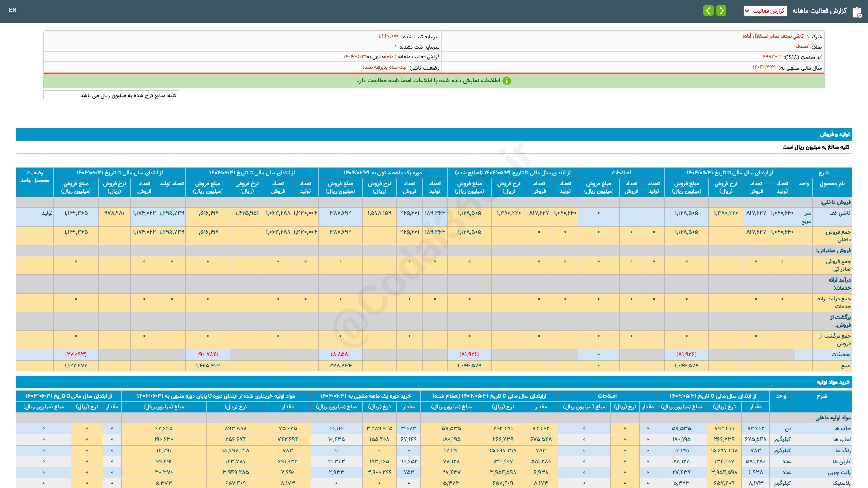Click the green info icon in the notice bar
The width and height of the screenshot is (868, 488).
tap(507, 81)
